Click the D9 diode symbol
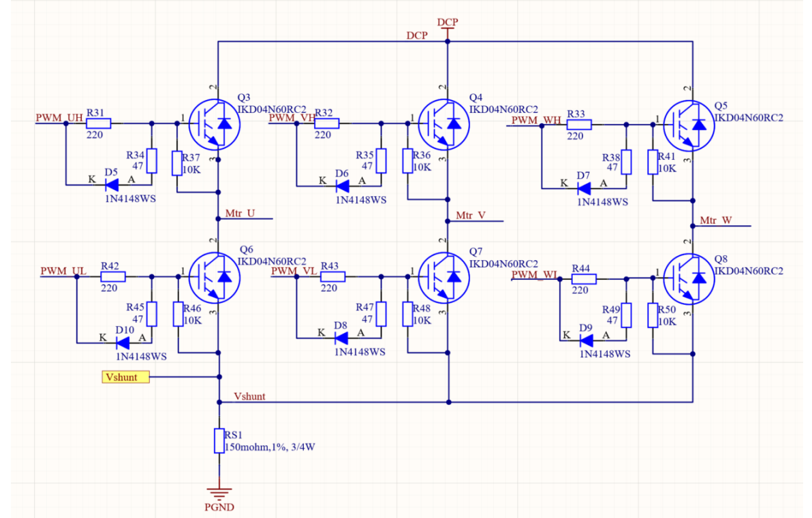The width and height of the screenshot is (812, 518). (x=587, y=340)
